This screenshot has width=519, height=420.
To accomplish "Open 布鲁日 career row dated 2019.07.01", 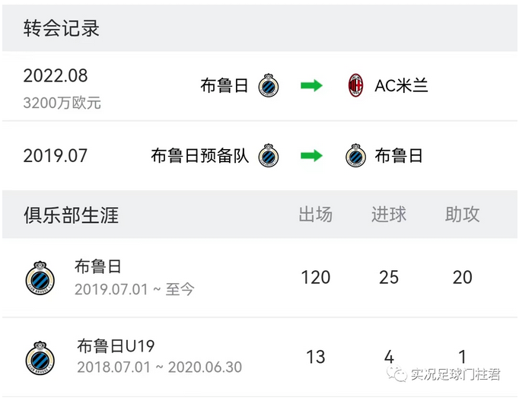I will [259, 278].
